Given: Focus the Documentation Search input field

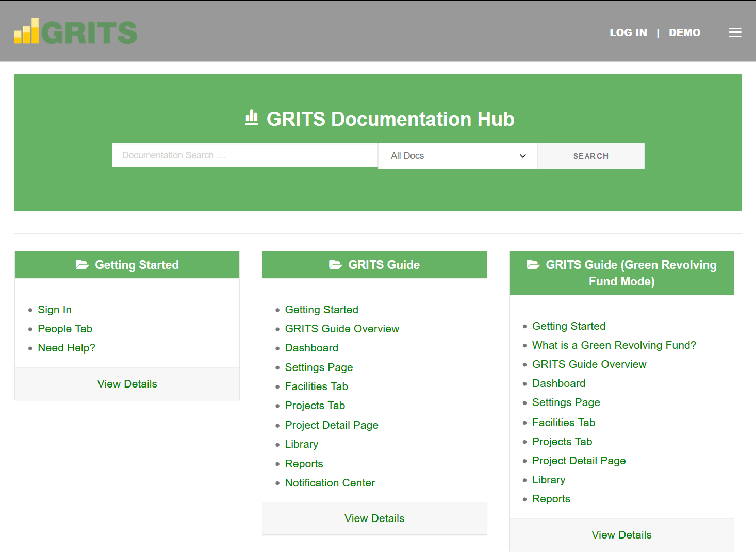Looking at the screenshot, I should 245,155.
